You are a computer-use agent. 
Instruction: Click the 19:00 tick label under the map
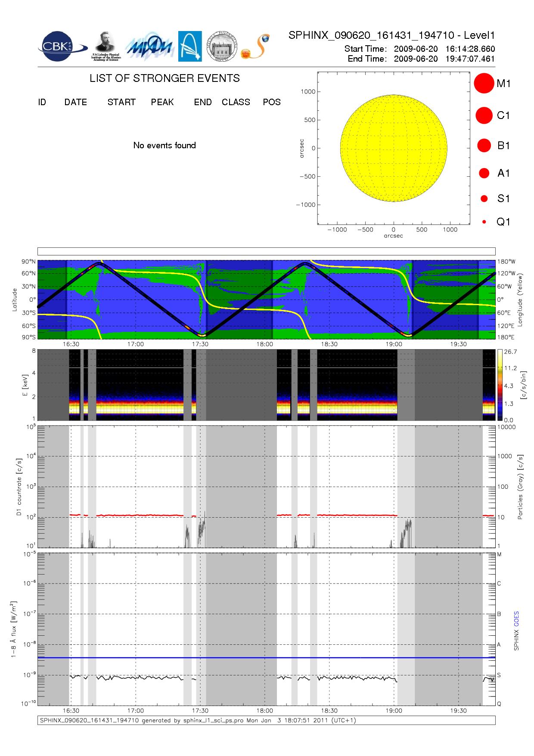click(x=394, y=344)
